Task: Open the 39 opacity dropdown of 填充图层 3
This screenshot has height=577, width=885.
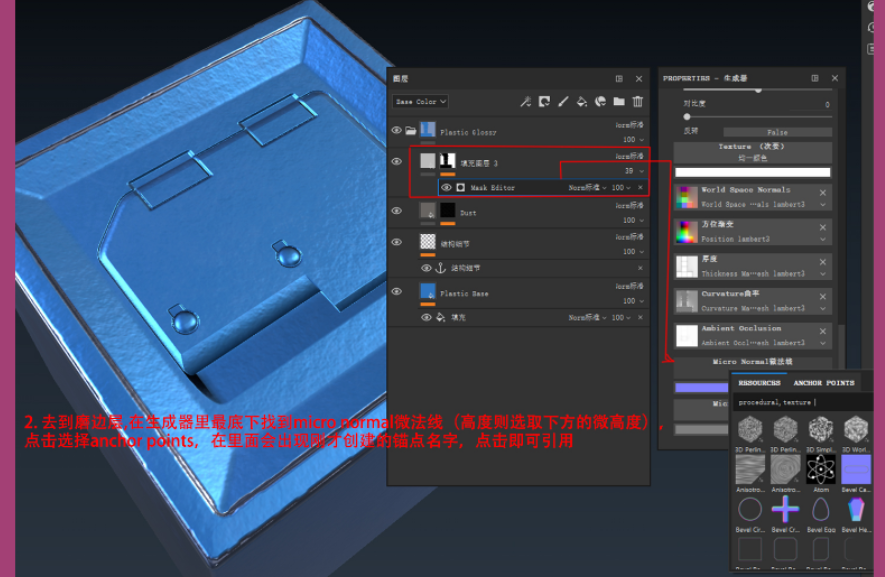Action: (634, 171)
